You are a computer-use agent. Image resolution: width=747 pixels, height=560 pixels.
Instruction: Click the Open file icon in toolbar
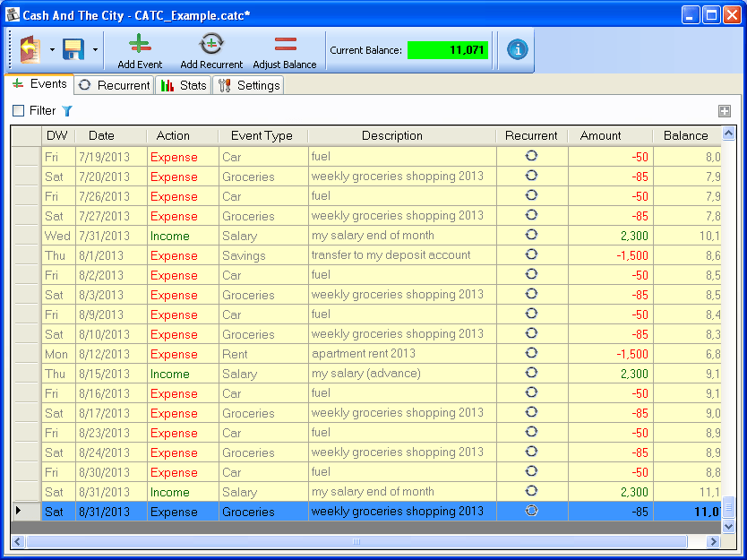[31, 50]
